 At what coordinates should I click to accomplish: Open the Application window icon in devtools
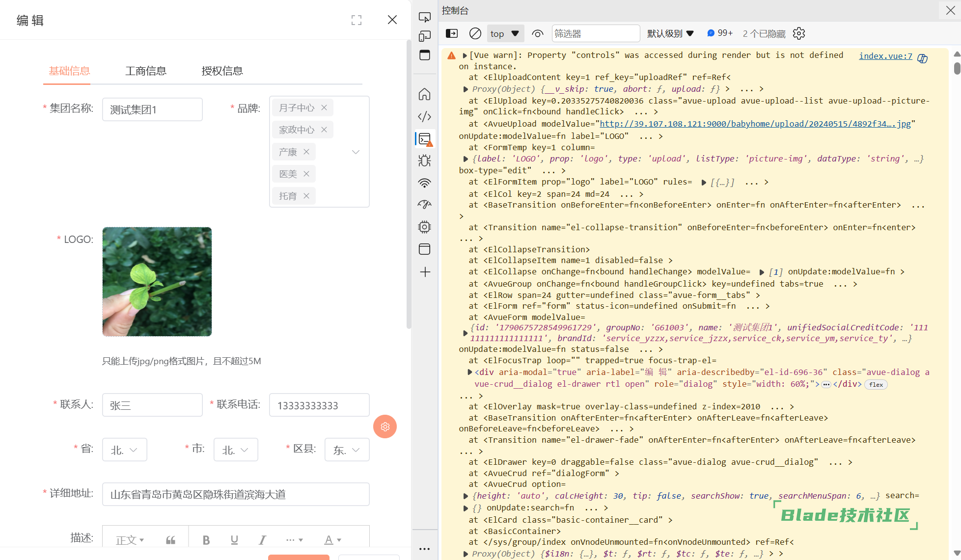coord(425,249)
